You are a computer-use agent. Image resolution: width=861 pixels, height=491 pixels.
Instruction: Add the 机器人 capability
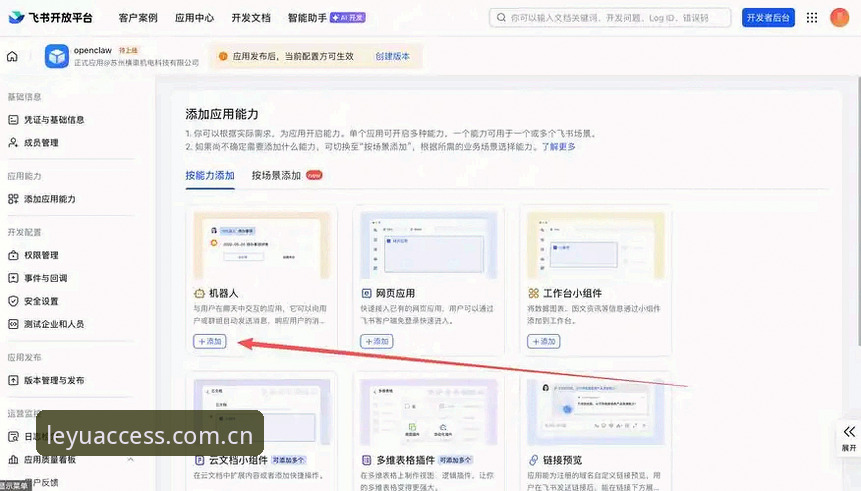(210, 341)
